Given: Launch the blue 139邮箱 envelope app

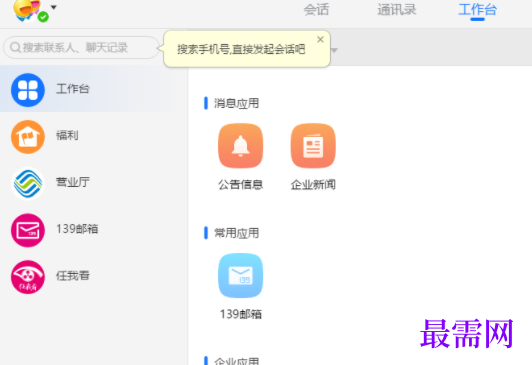Looking at the screenshot, I should tap(241, 275).
